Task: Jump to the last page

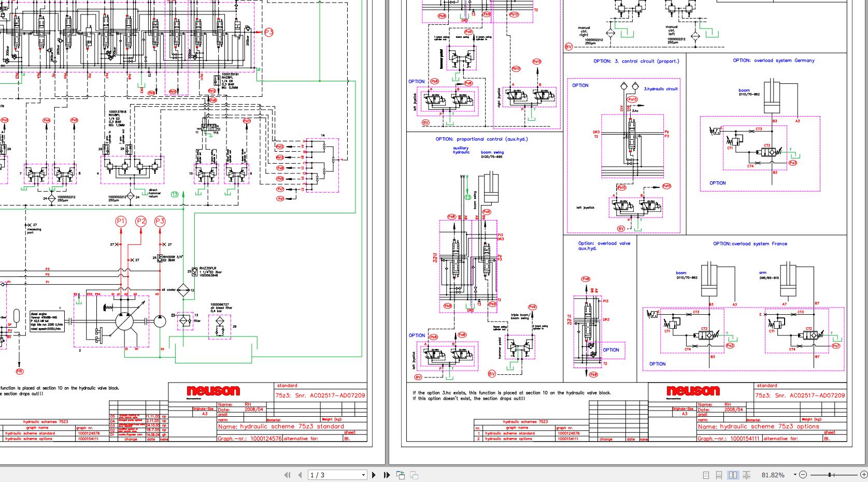Action: coord(386,475)
